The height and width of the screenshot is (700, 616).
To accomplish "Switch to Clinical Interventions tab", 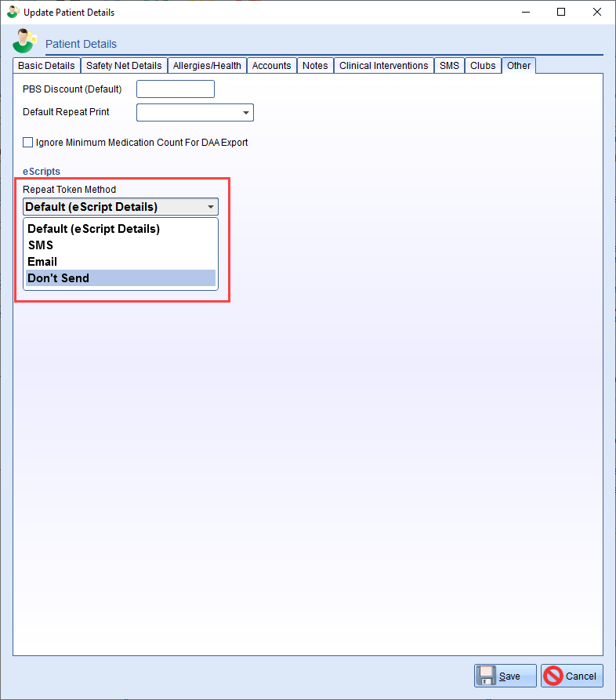I will (383, 66).
